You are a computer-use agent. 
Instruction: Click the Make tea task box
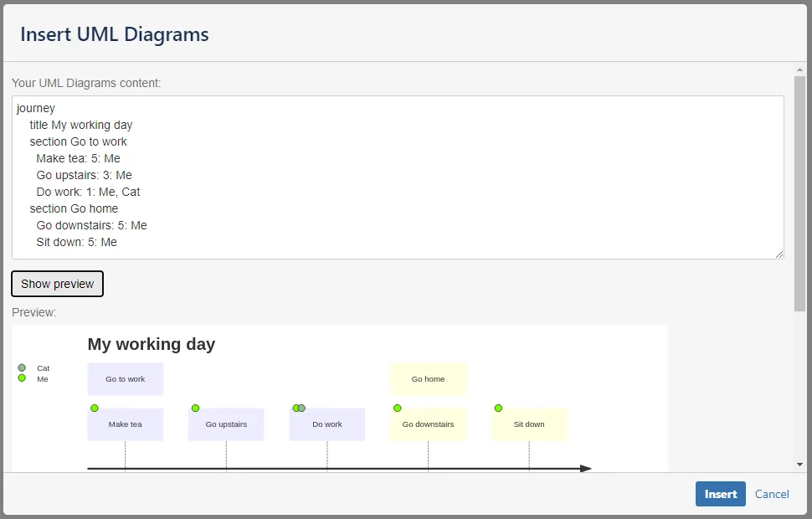(x=126, y=424)
